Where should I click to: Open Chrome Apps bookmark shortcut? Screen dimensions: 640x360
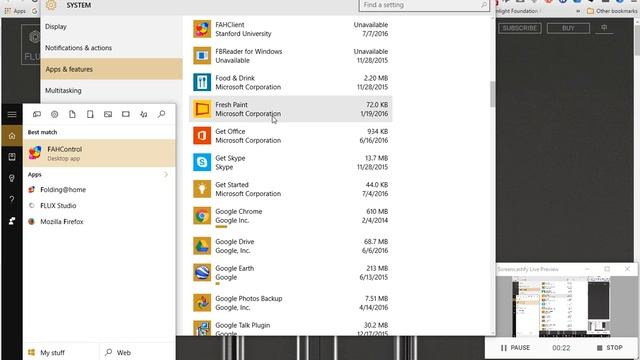(16, 11)
